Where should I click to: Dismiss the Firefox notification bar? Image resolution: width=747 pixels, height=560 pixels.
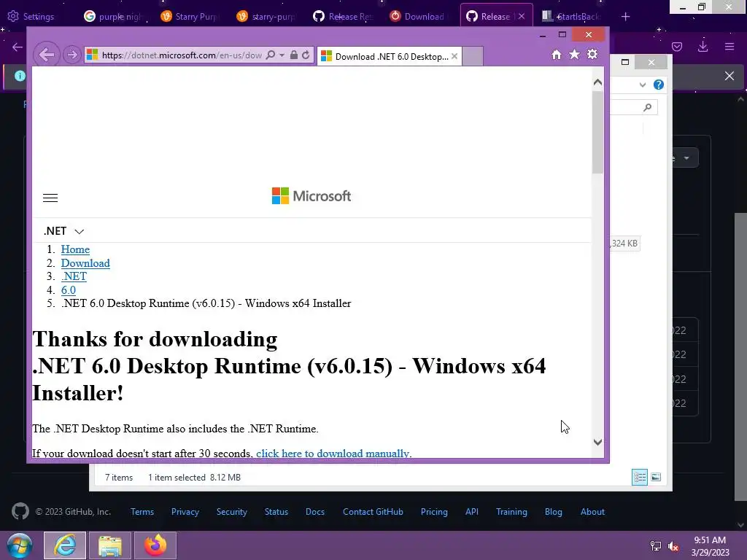(x=729, y=76)
